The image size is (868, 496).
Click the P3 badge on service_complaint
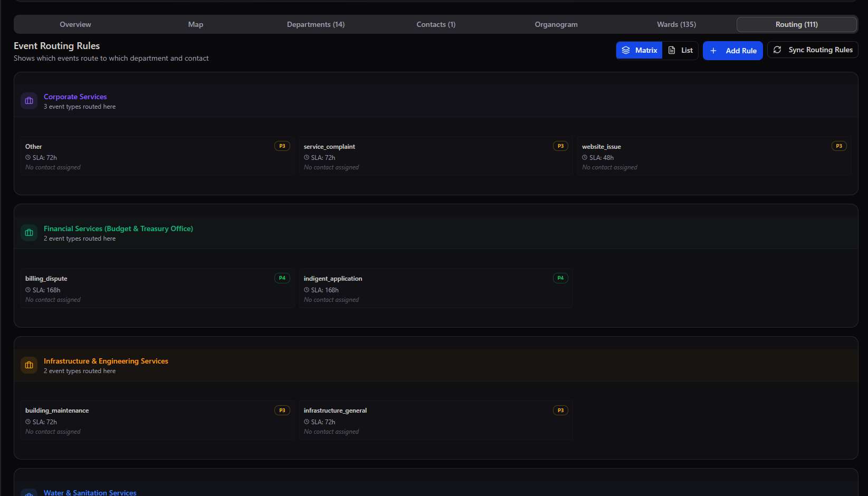pyautogui.click(x=560, y=146)
